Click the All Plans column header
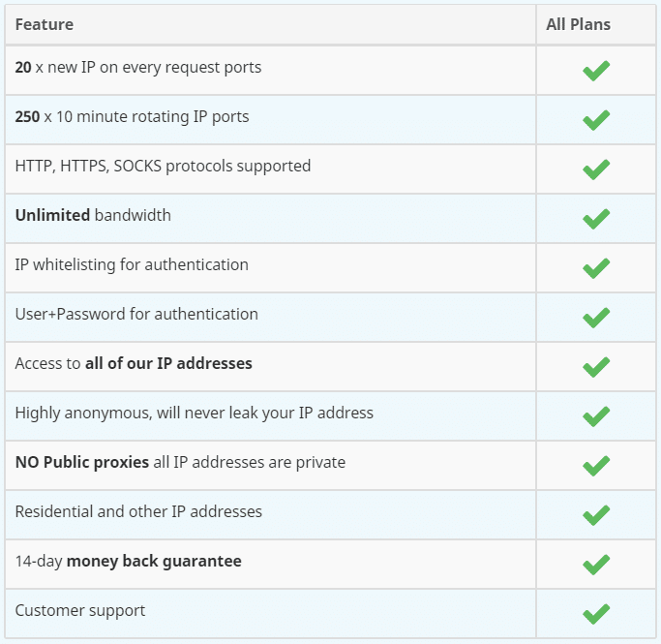Screen dimensions: 661x644 [x=595, y=24]
